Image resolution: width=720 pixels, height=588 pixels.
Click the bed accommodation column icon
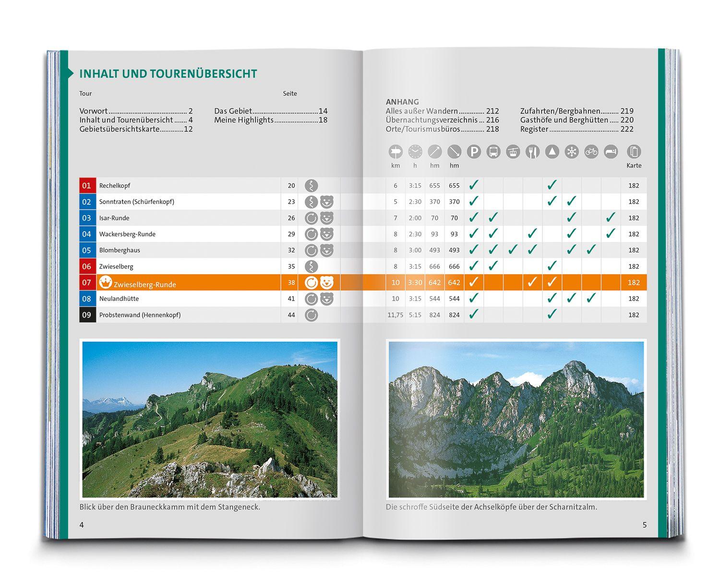point(611,152)
